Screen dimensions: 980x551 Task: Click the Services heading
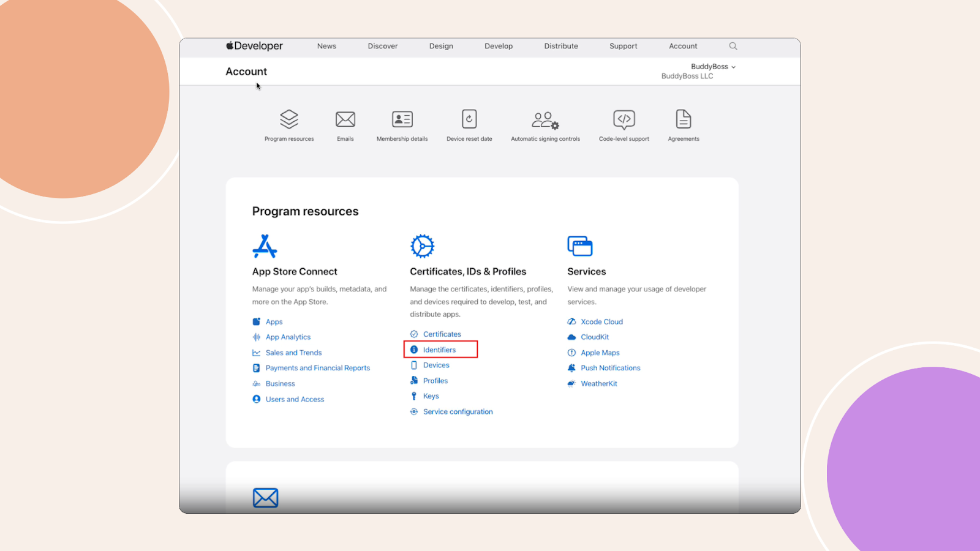pyautogui.click(x=587, y=271)
